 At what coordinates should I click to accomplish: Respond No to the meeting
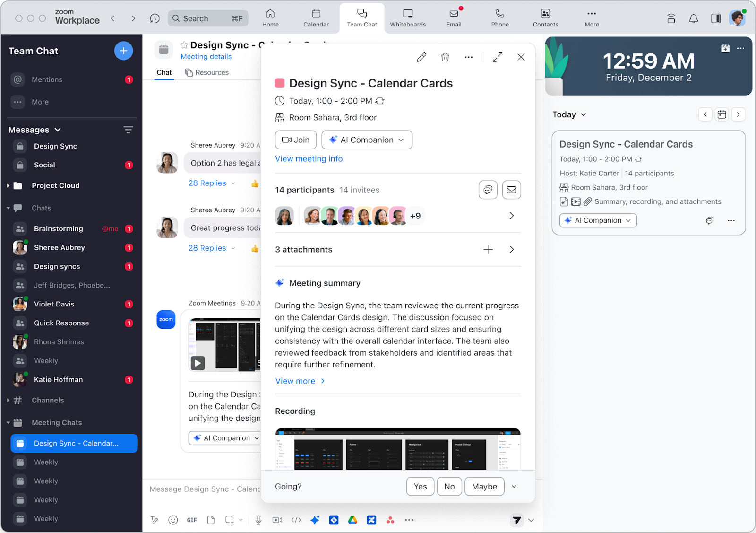click(x=449, y=487)
